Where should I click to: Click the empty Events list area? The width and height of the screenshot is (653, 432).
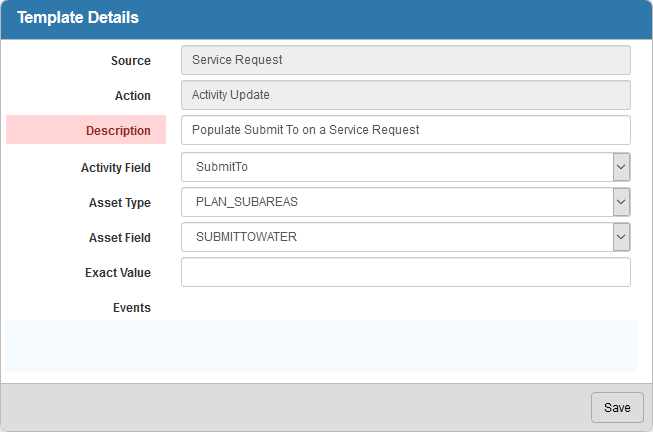click(x=322, y=346)
